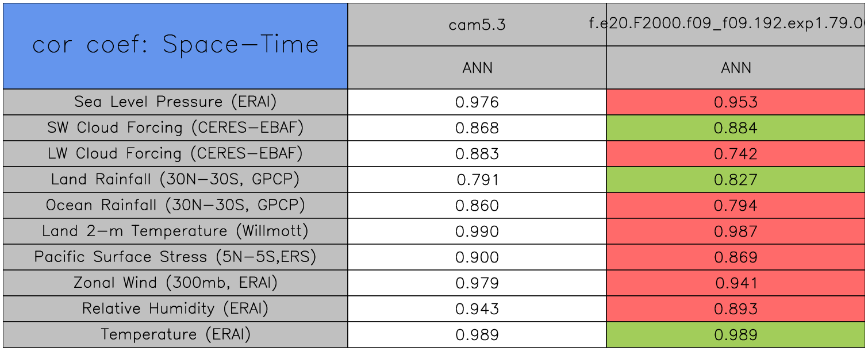Click the ANN label under cam5.3
Image resolution: width=868 pixels, height=351 pixels.
coord(477,68)
